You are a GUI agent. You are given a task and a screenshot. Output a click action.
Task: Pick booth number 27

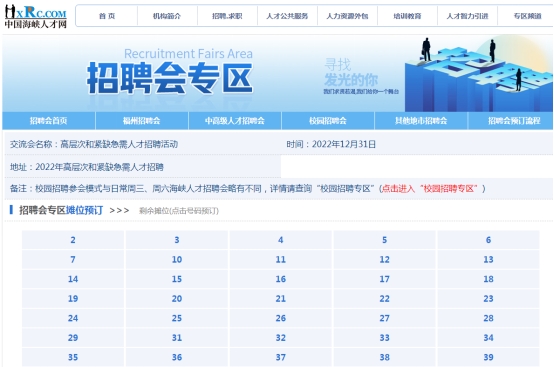pos(384,318)
